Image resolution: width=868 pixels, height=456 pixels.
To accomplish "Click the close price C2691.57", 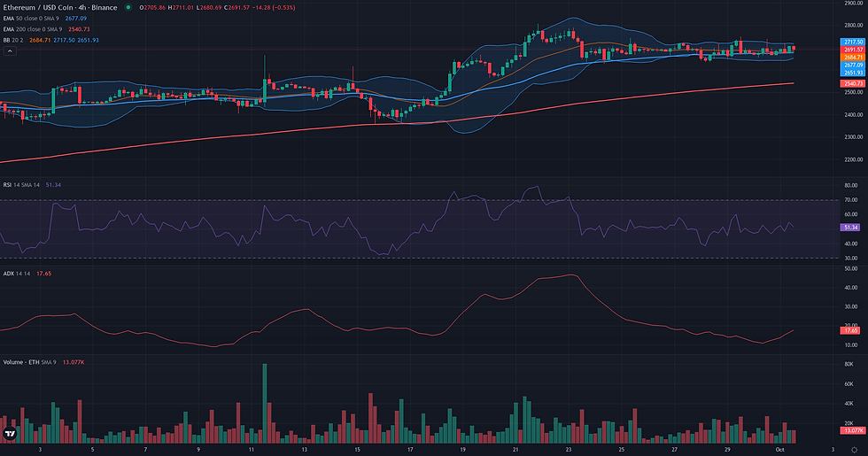I will [x=236, y=8].
